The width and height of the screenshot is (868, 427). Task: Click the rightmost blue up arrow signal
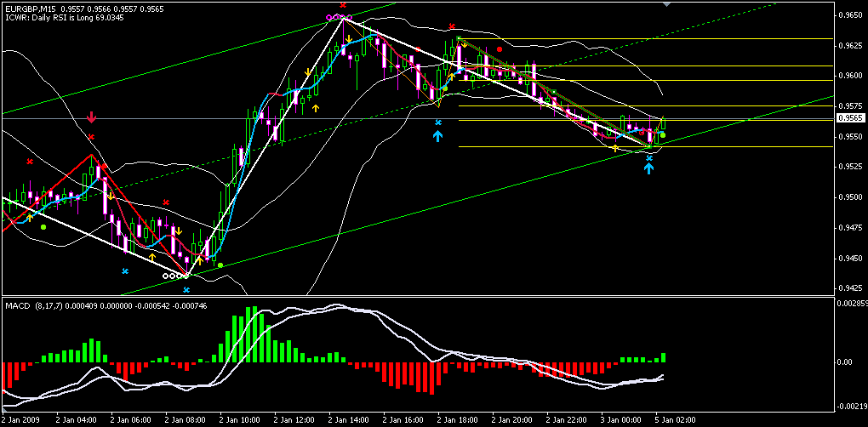648,168
